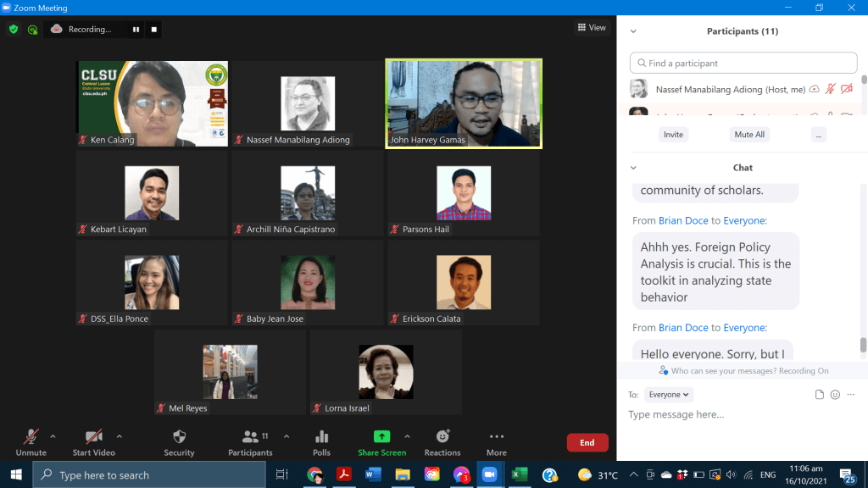Attach a file in chat
The width and height of the screenshot is (868, 488).
coord(819,395)
